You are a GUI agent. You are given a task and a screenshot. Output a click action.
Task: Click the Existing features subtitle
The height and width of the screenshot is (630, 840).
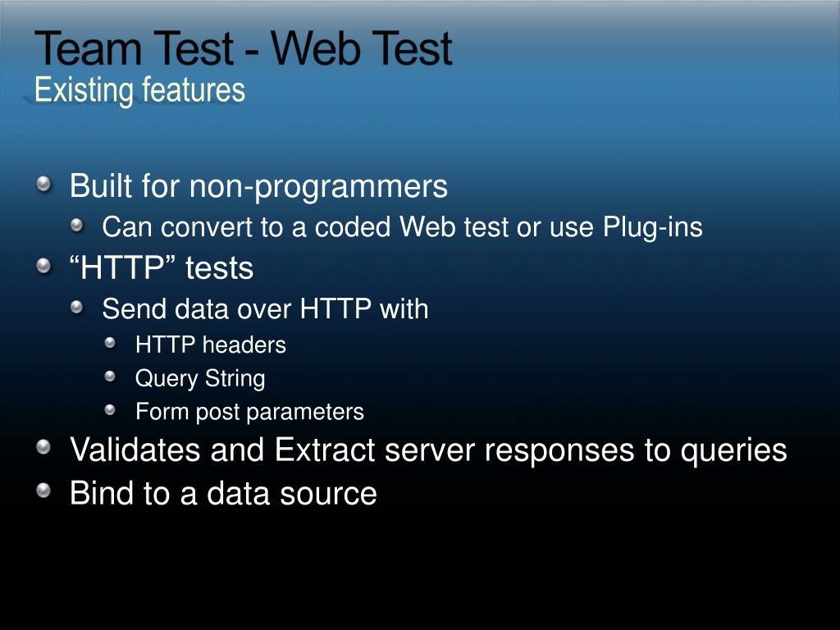[139, 90]
